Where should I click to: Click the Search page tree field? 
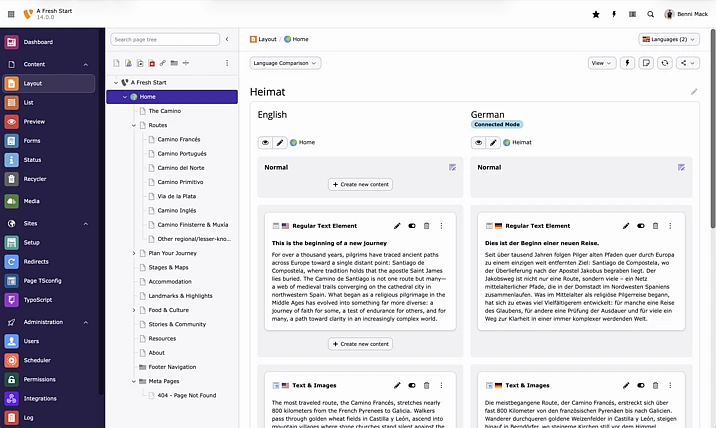(163, 39)
